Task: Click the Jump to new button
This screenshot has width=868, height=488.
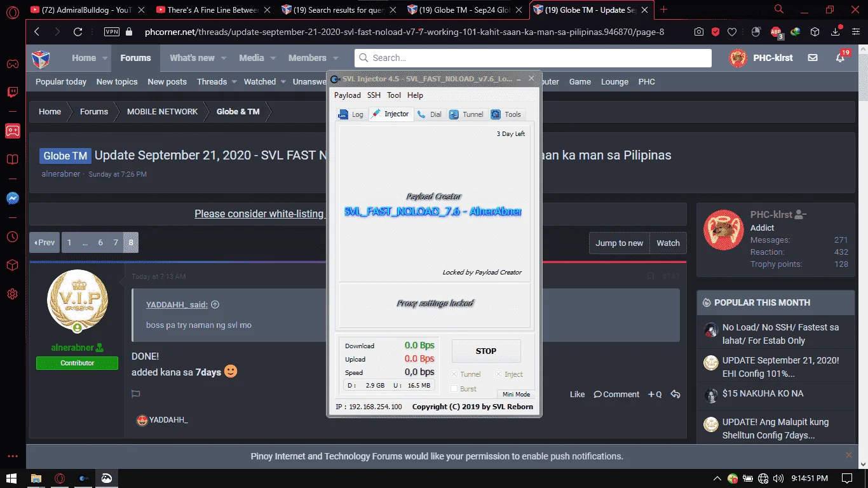Action: point(620,243)
